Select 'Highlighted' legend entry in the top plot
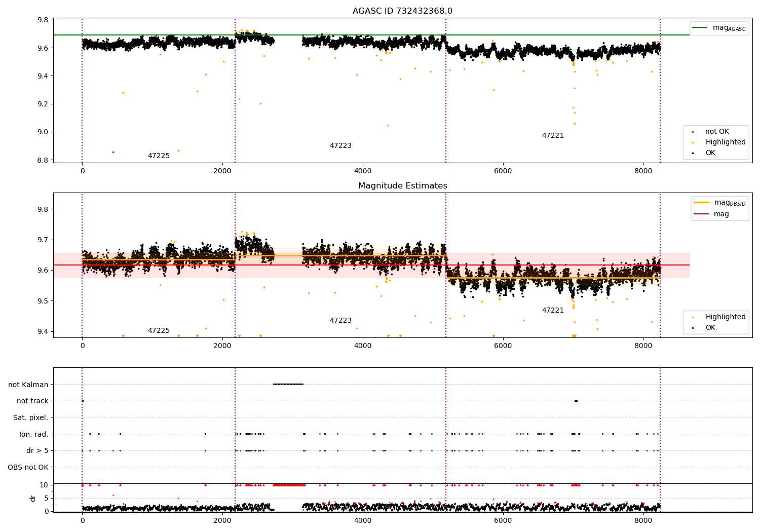Screen dimensions: 760x532 tap(725, 142)
